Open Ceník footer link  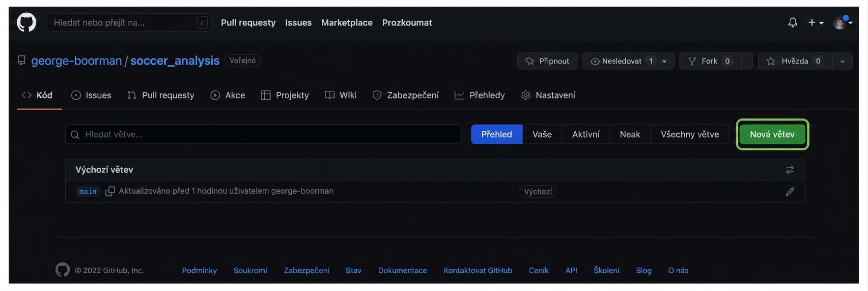point(539,270)
